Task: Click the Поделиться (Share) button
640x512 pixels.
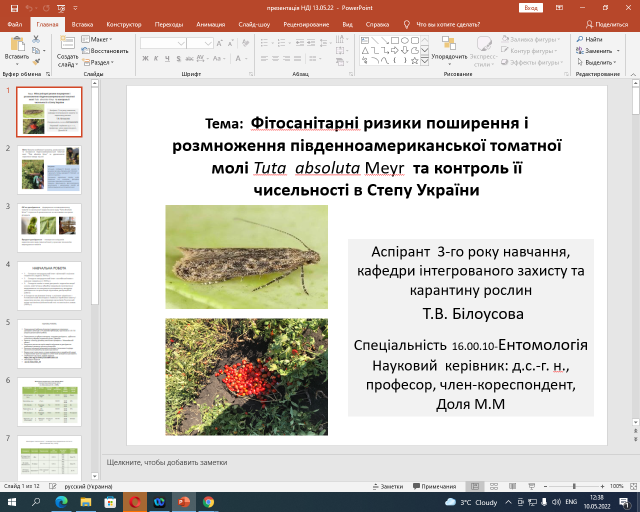Action: [x=607, y=22]
